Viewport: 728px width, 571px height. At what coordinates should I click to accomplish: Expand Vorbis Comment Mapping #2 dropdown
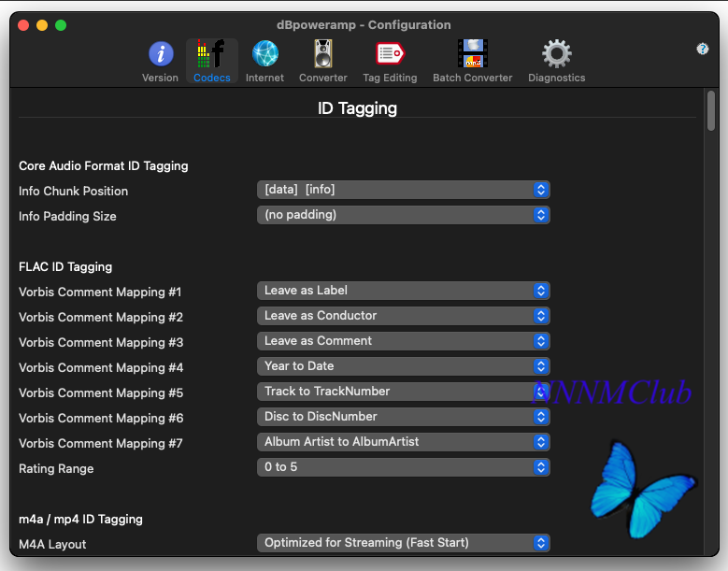(x=404, y=316)
